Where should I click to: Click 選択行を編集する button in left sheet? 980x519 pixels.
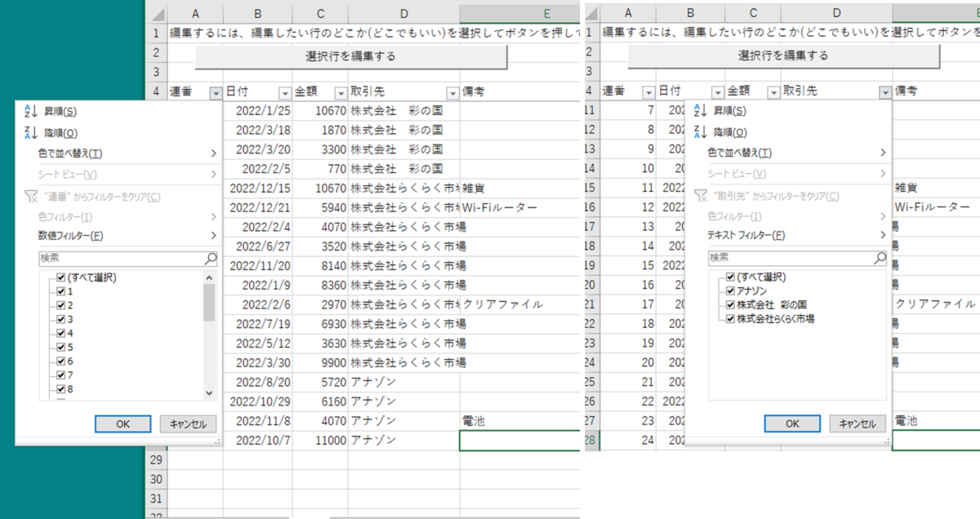[x=351, y=56]
